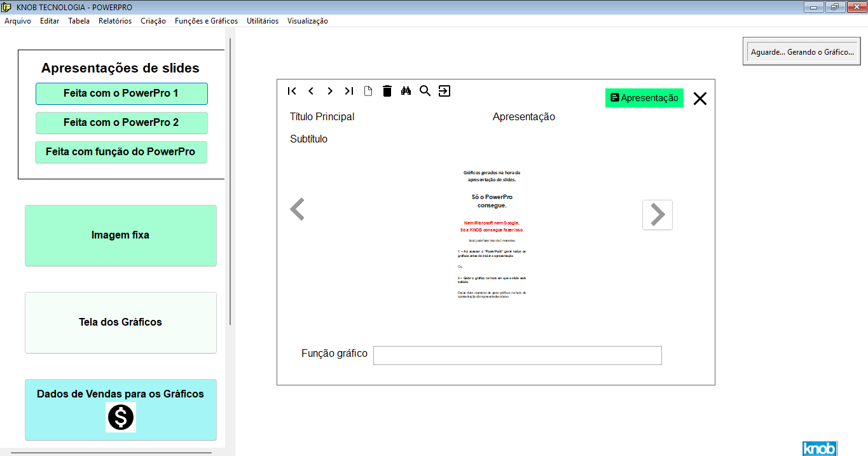The image size is (868, 456).
Task: Advance slide with right chevron button
Action: tap(658, 215)
